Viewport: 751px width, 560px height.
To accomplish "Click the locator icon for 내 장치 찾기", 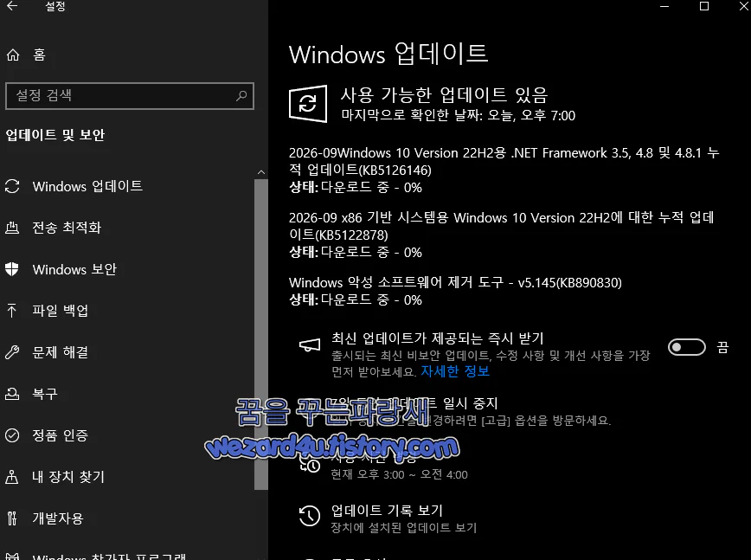I will tap(12, 477).
